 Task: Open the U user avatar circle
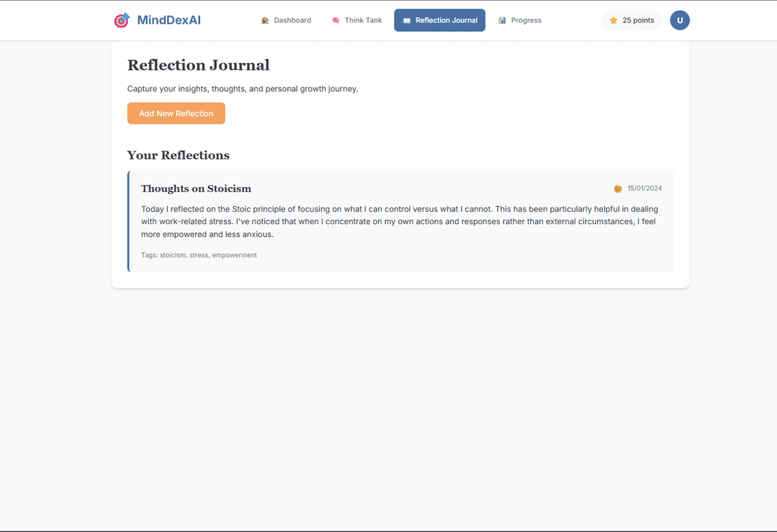[x=680, y=20]
